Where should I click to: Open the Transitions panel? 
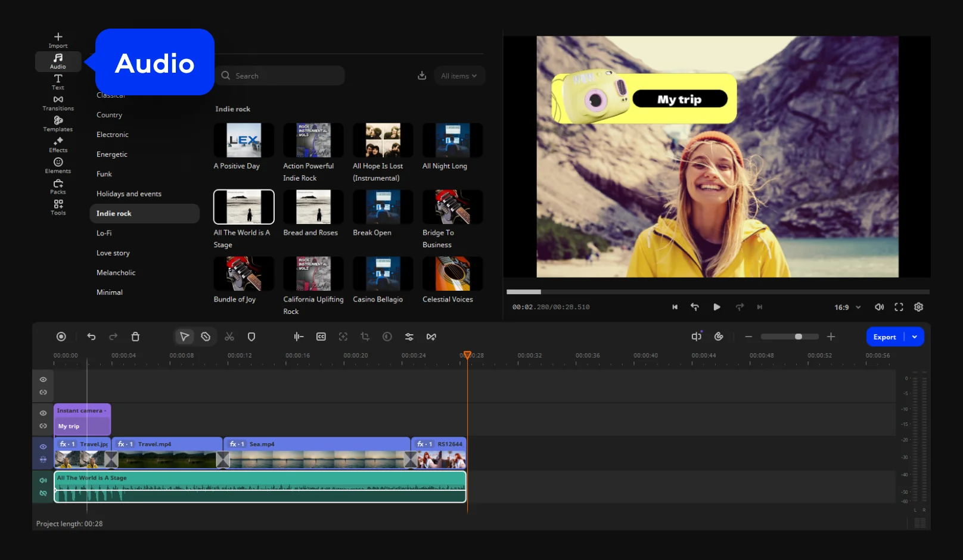tap(58, 103)
